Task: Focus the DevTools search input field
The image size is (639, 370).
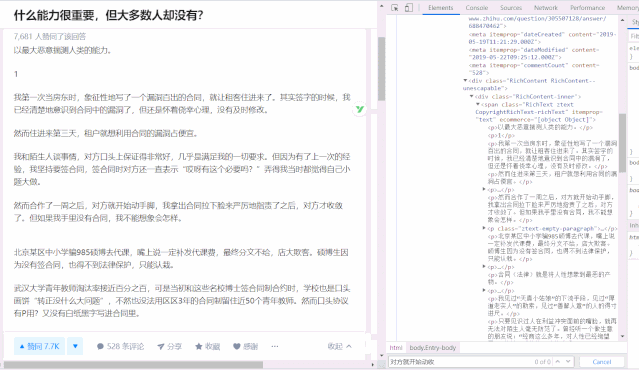Action: (461, 362)
